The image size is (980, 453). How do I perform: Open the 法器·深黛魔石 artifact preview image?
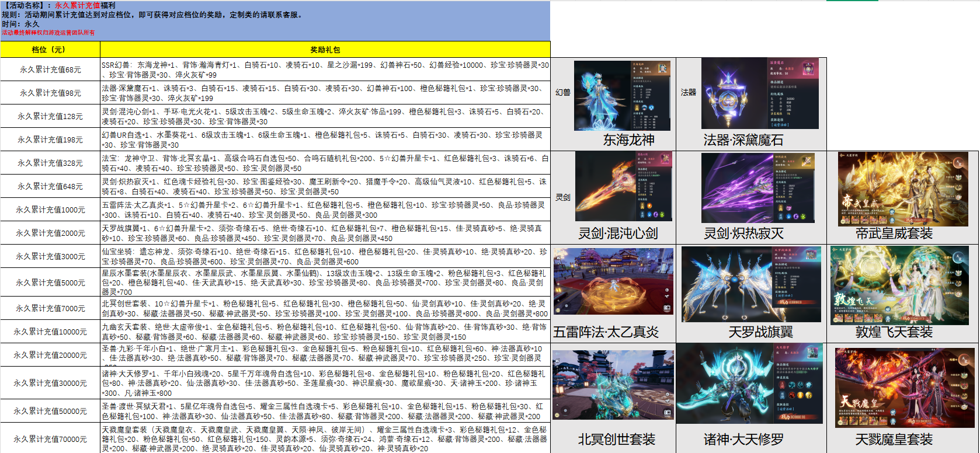[759, 93]
